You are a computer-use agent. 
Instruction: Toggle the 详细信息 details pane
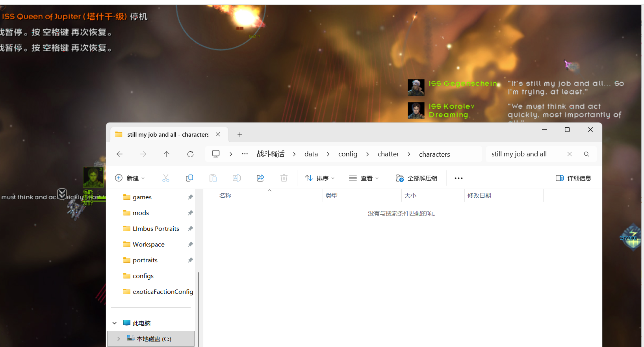click(573, 178)
